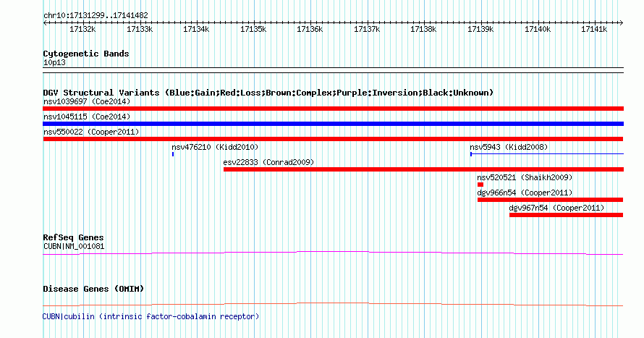Click the nsv1045115 (Coe2014) blue gain bar

point(333,124)
